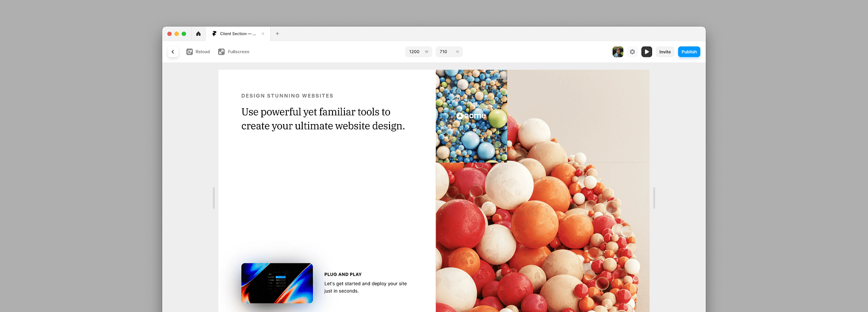Click the left preview resize handle
Screen dimensions: 868x312
(214, 198)
